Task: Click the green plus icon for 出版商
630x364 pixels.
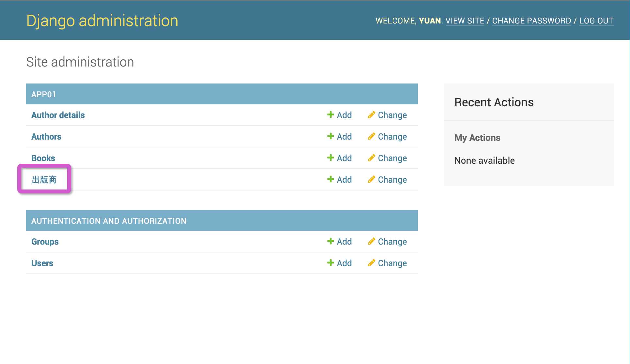Action: pos(330,179)
